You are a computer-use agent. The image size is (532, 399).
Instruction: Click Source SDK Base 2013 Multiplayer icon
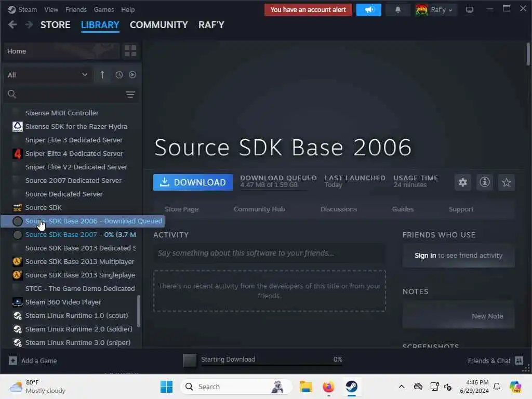click(x=17, y=262)
